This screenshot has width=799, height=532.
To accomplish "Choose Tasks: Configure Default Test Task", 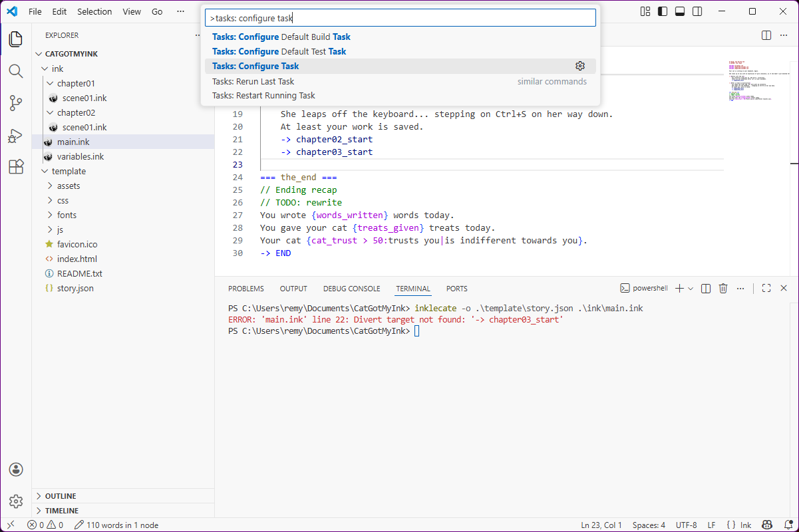I will pyautogui.click(x=400, y=51).
